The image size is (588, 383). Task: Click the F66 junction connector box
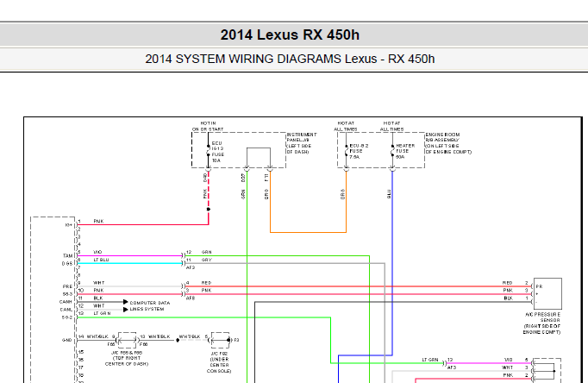[x=127, y=340]
